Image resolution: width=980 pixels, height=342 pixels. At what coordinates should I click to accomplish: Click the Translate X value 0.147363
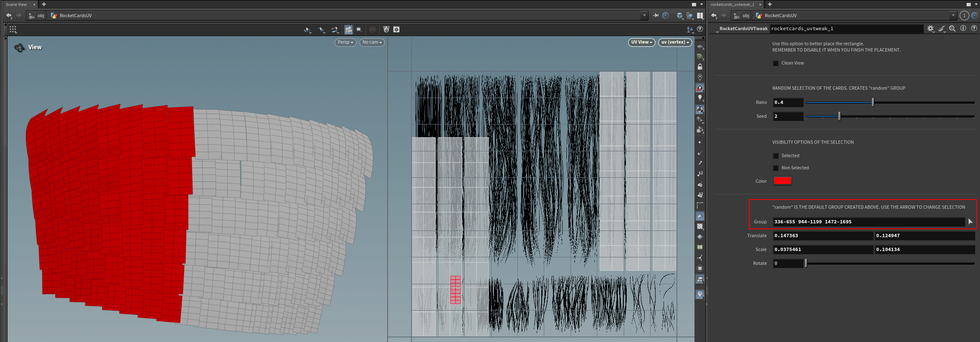click(823, 236)
